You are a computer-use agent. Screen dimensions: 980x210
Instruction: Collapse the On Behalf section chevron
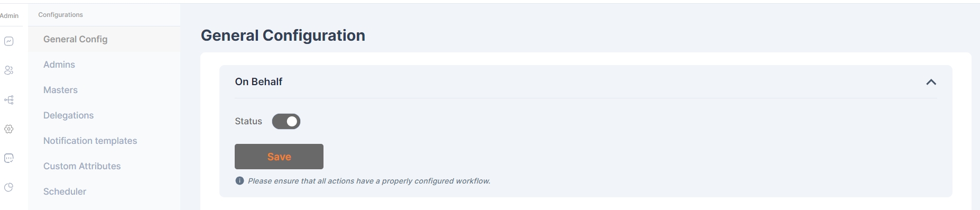(x=931, y=82)
